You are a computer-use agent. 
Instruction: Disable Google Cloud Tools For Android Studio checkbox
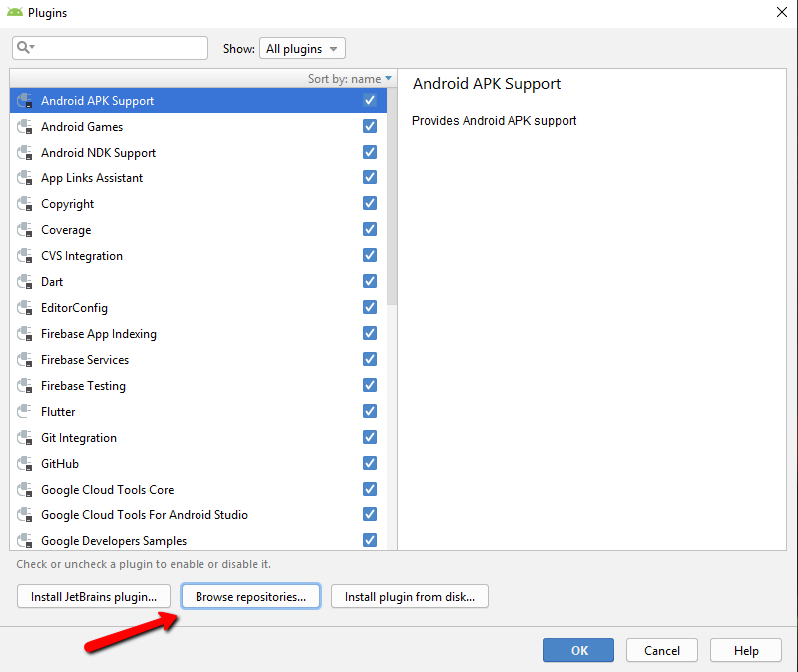370,514
